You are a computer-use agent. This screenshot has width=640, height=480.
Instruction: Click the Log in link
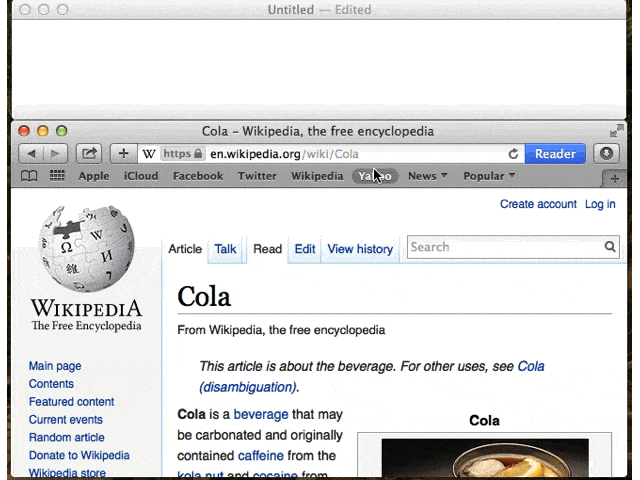tap(600, 204)
